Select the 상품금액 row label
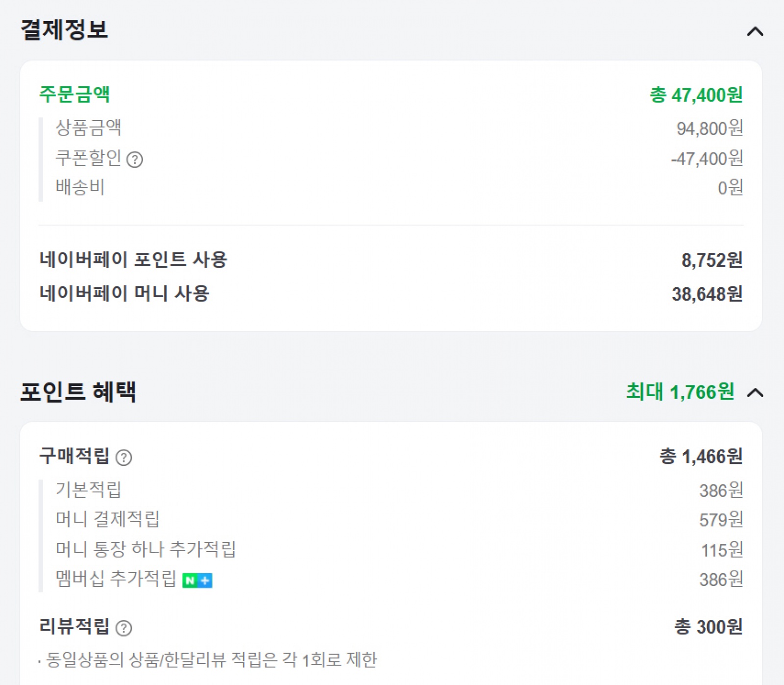 coord(88,128)
